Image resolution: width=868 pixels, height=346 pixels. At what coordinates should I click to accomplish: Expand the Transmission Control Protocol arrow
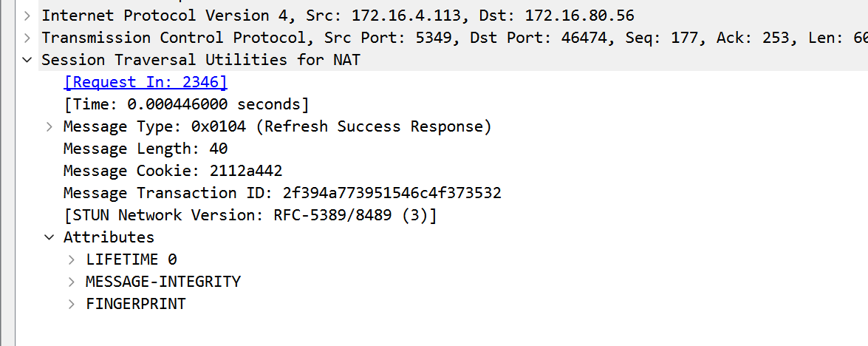pyautogui.click(x=27, y=38)
